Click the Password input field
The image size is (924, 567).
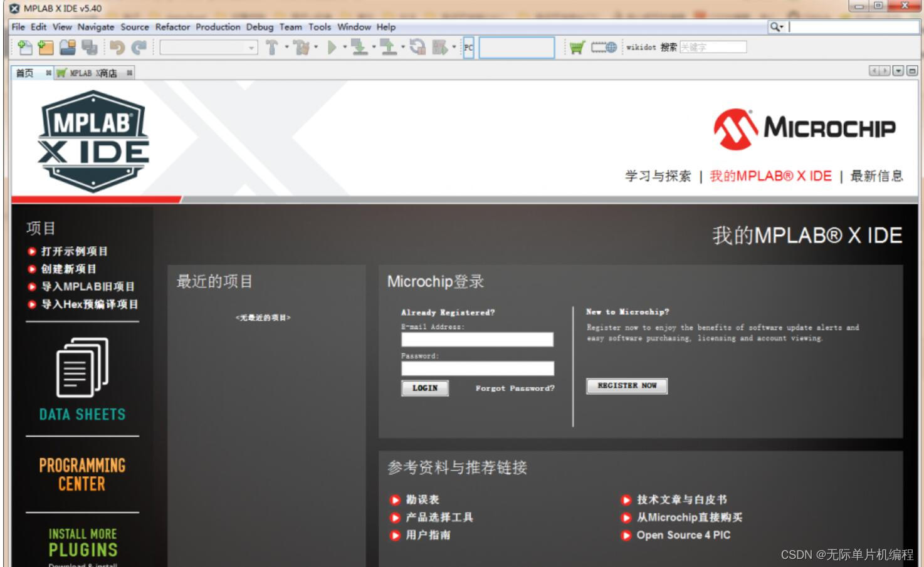click(x=478, y=368)
